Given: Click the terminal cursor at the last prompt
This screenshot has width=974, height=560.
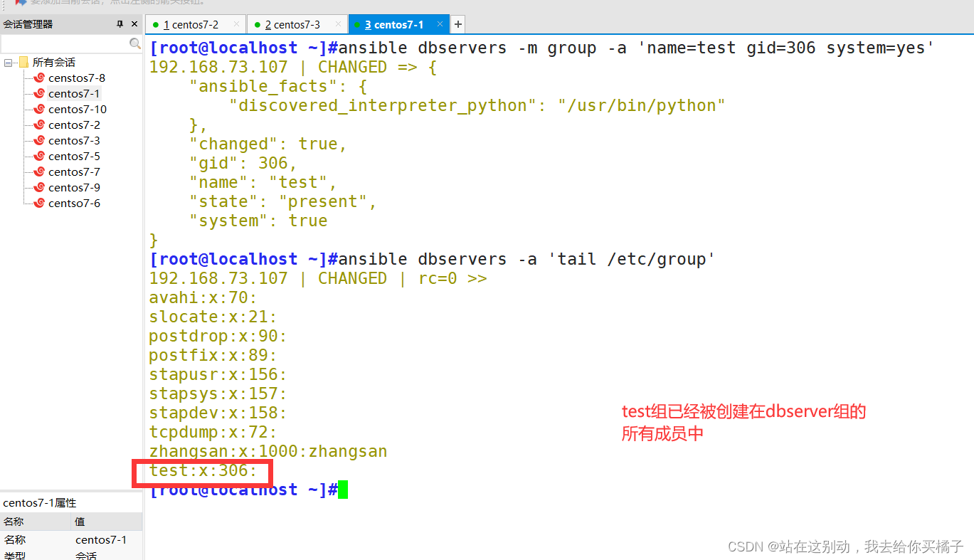Looking at the screenshot, I should click(343, 490).
